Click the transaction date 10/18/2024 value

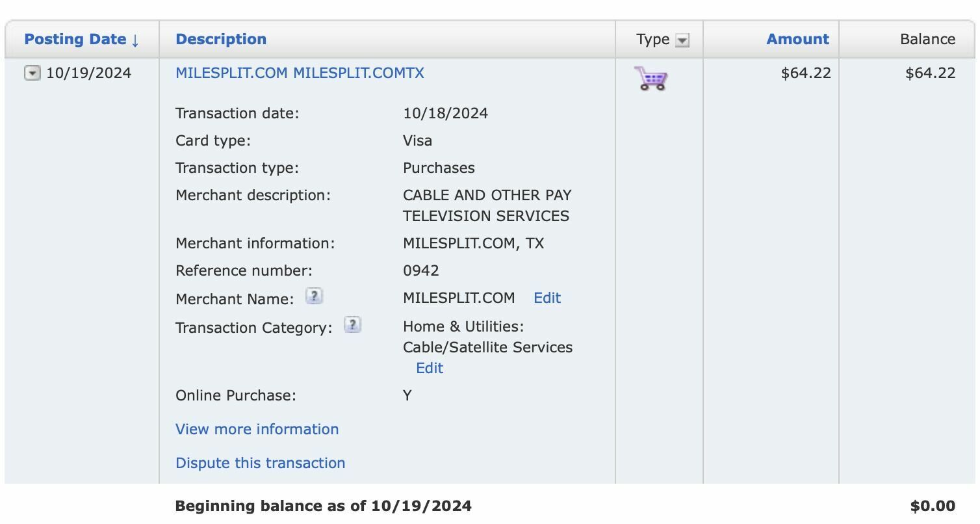445,113
